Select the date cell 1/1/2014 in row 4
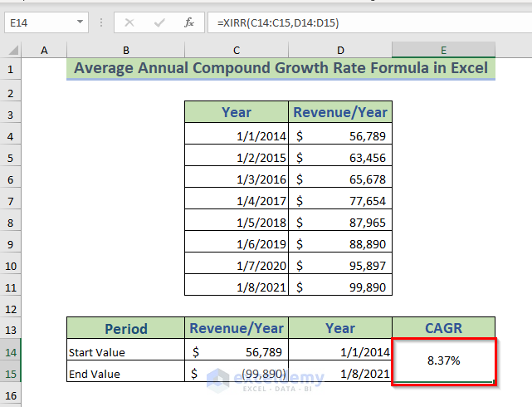This screenshot has width=532, height=407. tap(237, 134)
